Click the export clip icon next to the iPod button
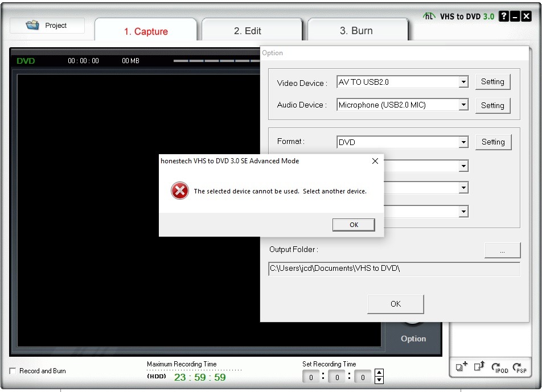Image resolution: width=542 pixels, height=392 pixels. click(x=479, y=366)
